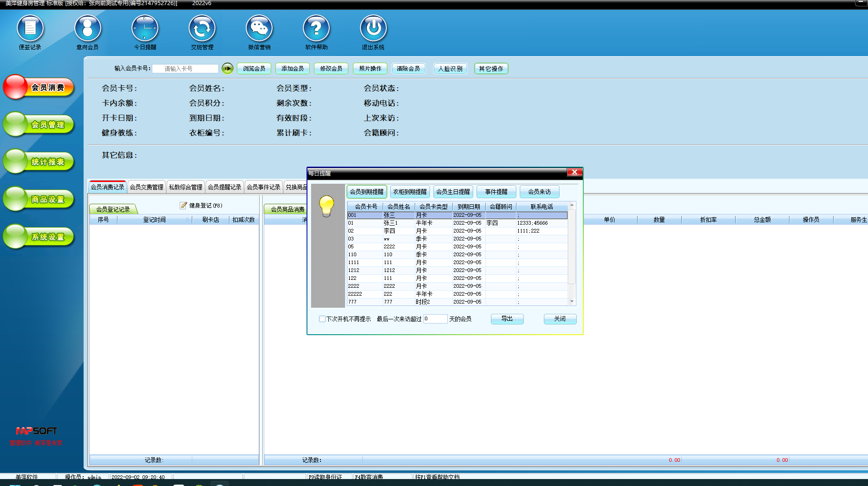Click the 导出 export button

pos(507,319)
